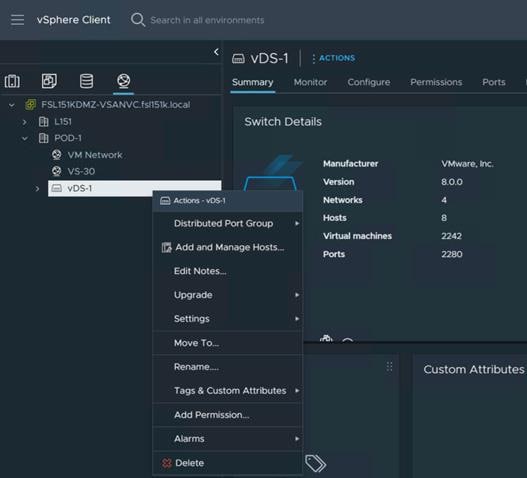The width and height of the screenshot is (527, 478).
Task: Click the POD-1 datacenter icon
Action: point(43,138)
